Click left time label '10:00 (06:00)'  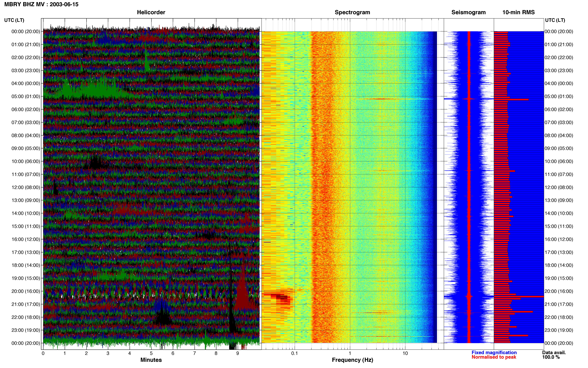coord(26,161)
